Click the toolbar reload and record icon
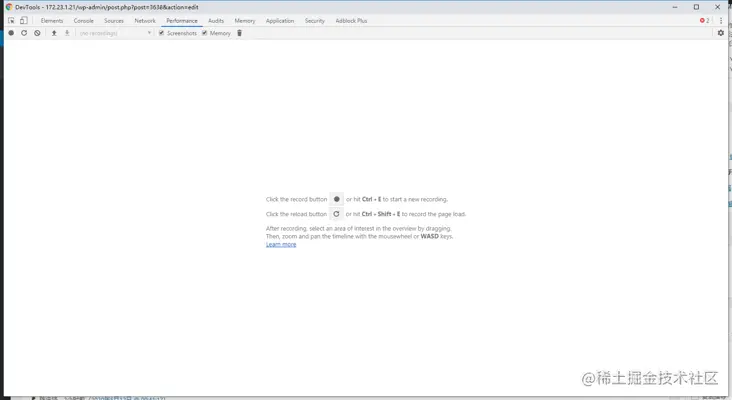Image resolution: width=732 pixels, height=400 pixels. pos(24,33)
